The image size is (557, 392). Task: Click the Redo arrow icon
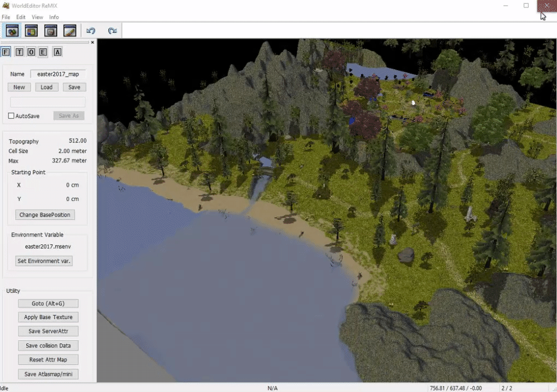tap(113, 31)
